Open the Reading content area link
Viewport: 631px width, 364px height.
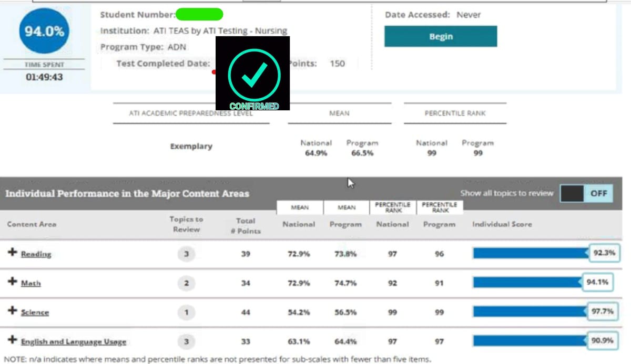tap(36, 254)
